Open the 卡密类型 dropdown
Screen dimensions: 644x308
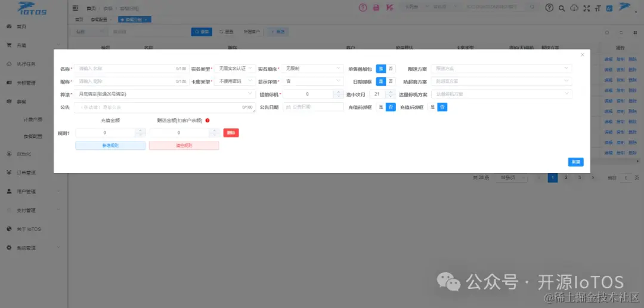click(235, 81)
